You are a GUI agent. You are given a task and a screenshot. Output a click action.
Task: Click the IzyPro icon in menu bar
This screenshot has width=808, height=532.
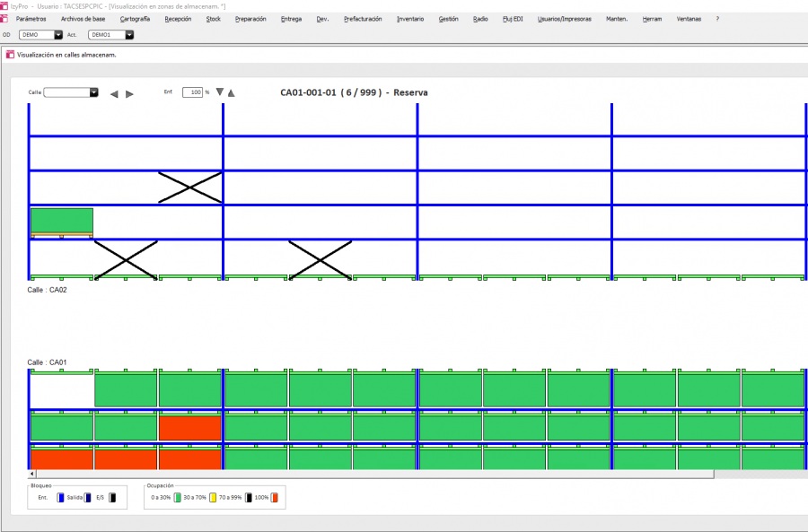click(x=4, y=19)
